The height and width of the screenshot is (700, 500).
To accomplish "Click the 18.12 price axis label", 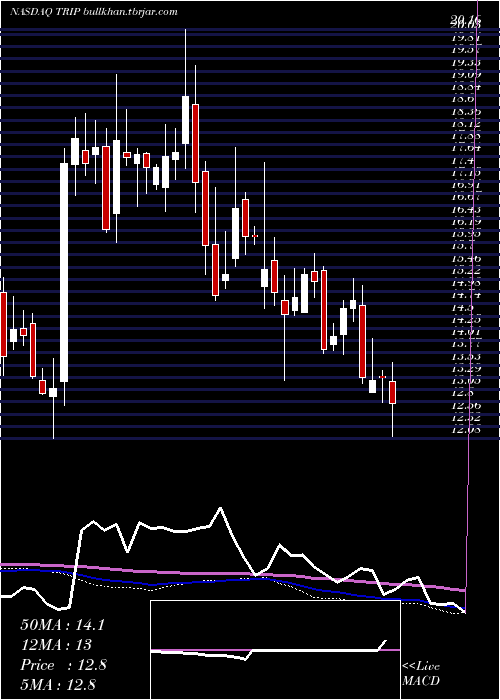I will (465, 124).
